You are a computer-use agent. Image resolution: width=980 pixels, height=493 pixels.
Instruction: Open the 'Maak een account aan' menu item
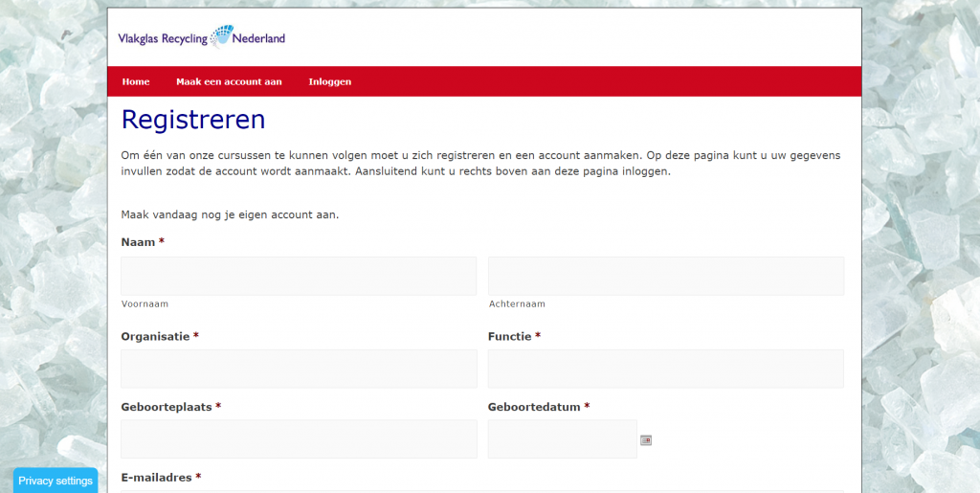[x=229, y=81]
